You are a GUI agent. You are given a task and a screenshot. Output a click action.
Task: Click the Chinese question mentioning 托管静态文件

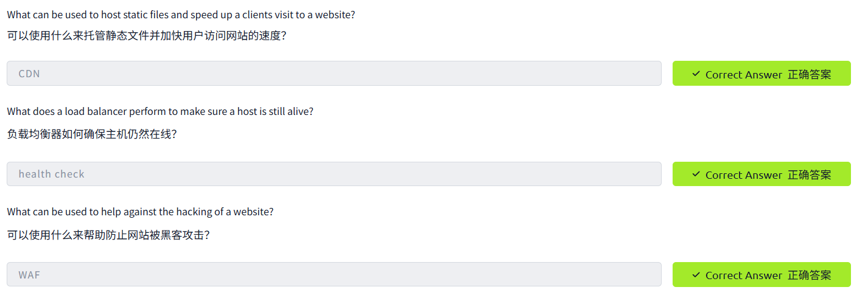click(x=146, y=36)
